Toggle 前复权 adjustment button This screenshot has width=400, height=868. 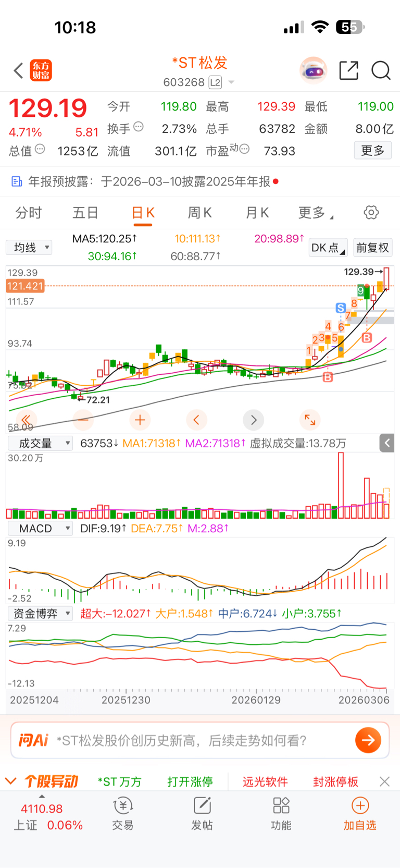pyautogui.click(x=373, y=248)
